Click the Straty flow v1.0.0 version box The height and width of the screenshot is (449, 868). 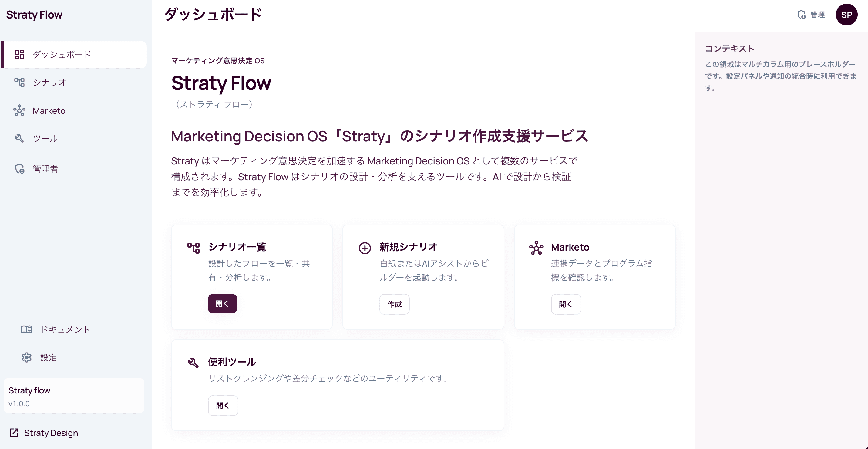point(74,396)
